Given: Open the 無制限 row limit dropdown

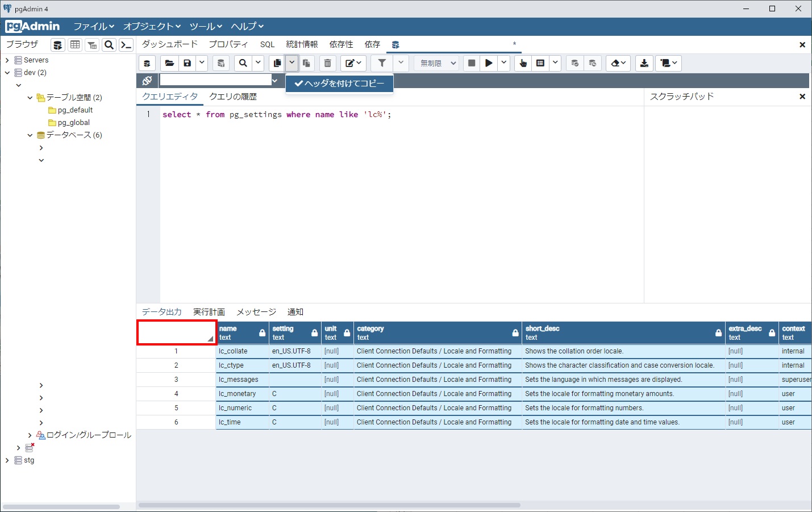Looking at the screenshot, I should tap(436, 63).
